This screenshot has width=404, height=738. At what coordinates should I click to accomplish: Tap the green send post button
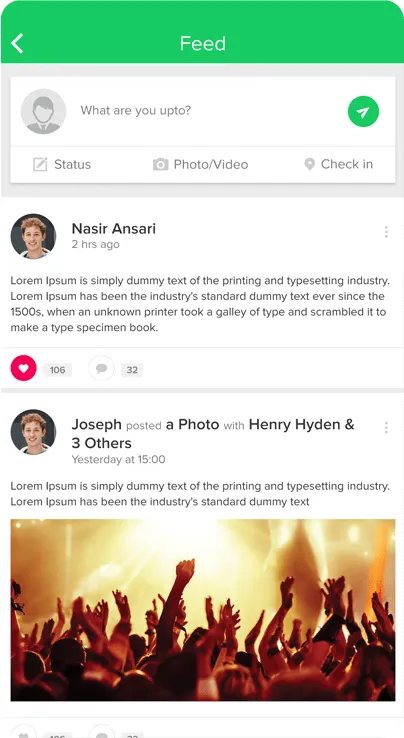point(363,112)
